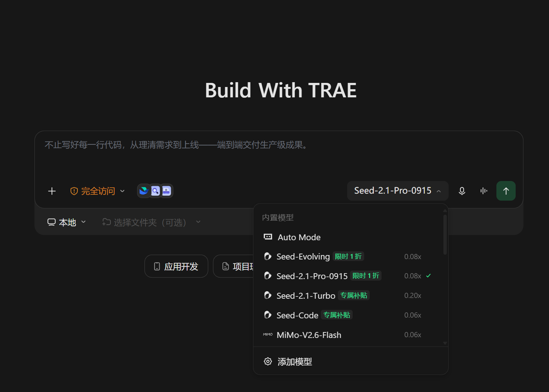
Task: Click the Seed-Evolving model logo icon
Action: click(x=267, y=256)
